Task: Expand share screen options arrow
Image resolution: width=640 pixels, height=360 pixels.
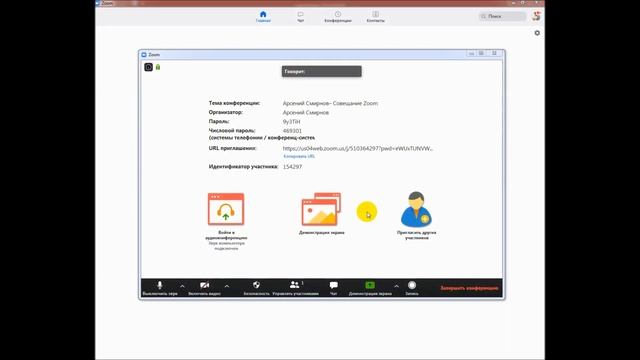Action: 396,287
